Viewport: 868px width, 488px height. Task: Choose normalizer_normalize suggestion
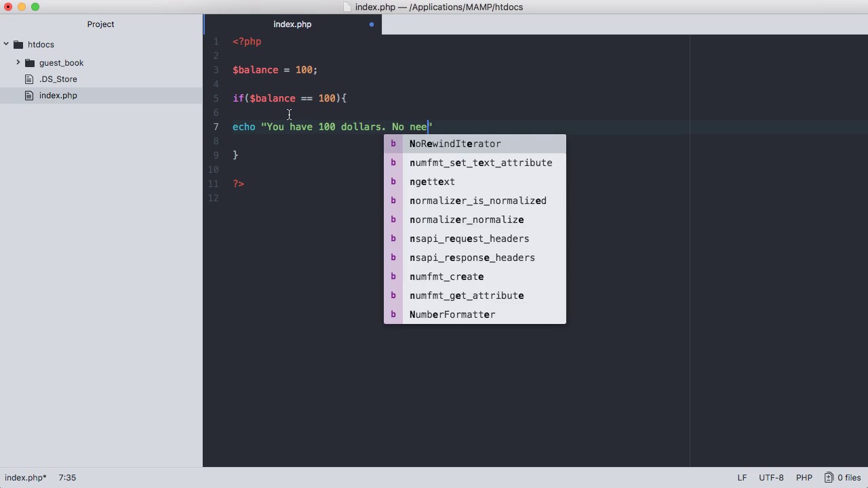475,220
